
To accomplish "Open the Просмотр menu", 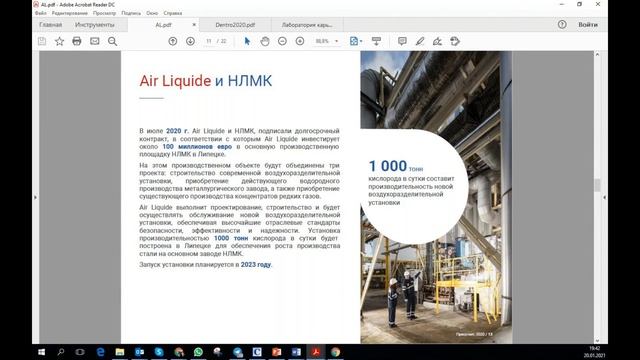I will (104, 13).
